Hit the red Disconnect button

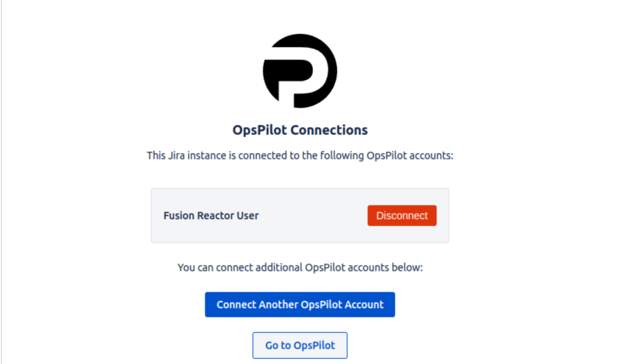tap(402, 215)
